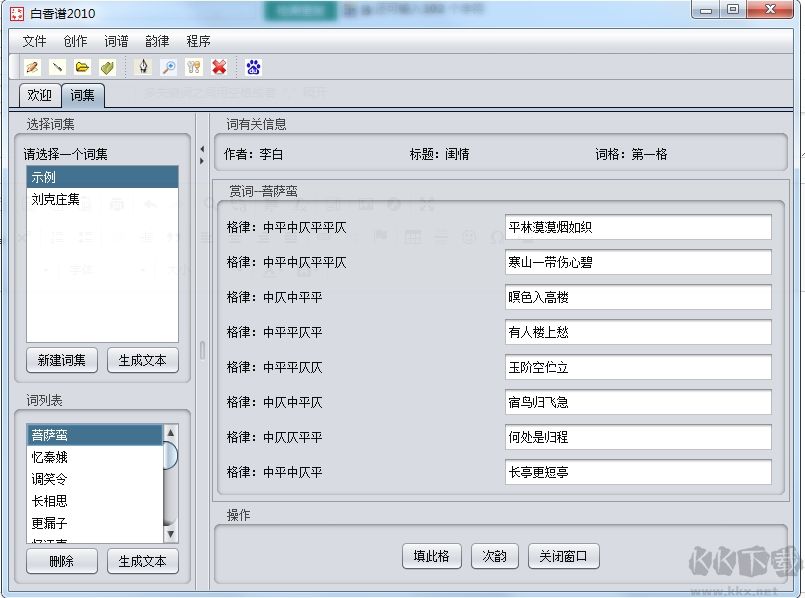Click the pencil-and-paper toolbar icon
Viewport: 805px width, 598px height.
tap(32, 67)
